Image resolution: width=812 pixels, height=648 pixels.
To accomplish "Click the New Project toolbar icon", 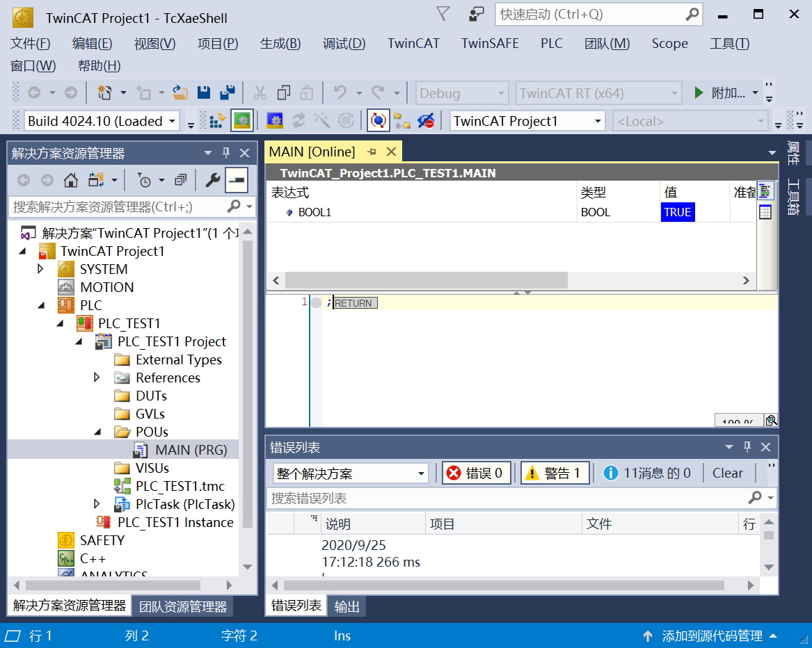I will click(104, 93).
